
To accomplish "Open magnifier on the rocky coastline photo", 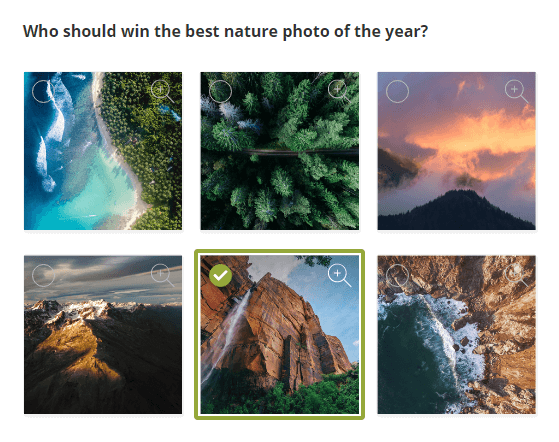I will [x=516, y=275].
